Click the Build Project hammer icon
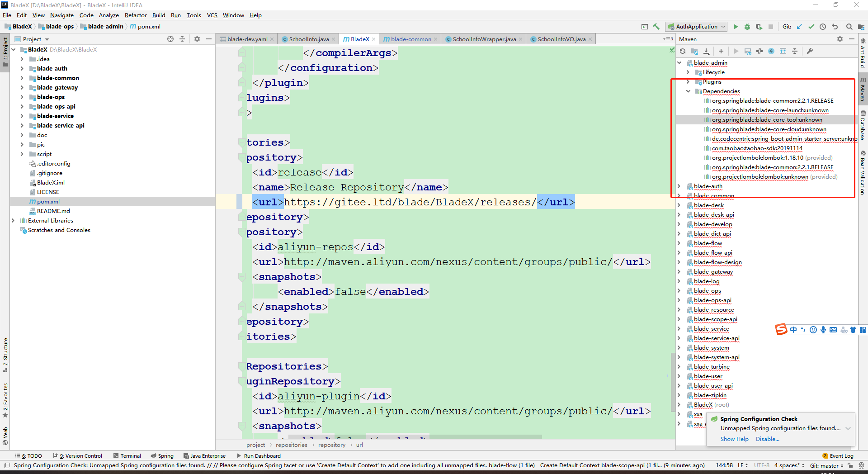The image size is (868, 474). (656, 27)
